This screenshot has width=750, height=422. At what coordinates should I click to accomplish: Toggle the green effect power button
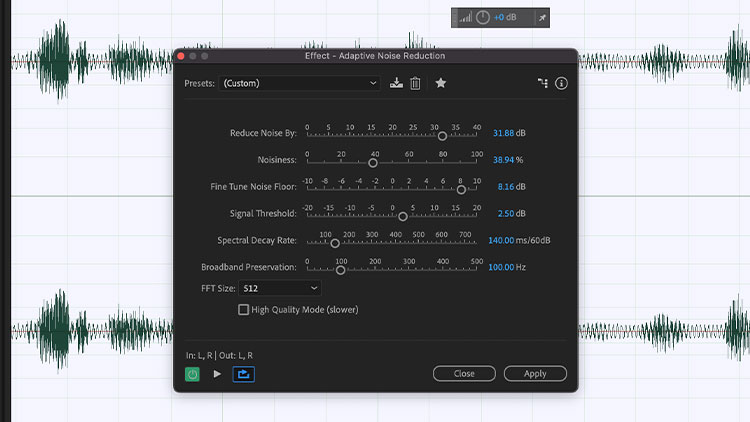192,374
